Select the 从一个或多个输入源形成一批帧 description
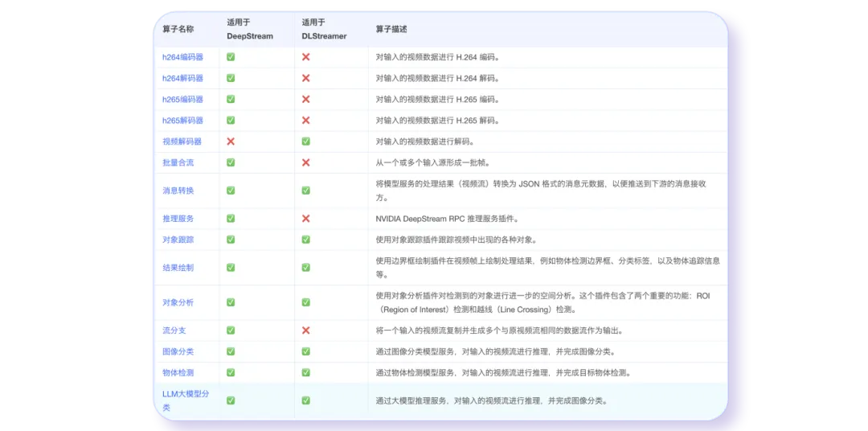The width and height of the screenshot is (868, 431). coord(435,162)
